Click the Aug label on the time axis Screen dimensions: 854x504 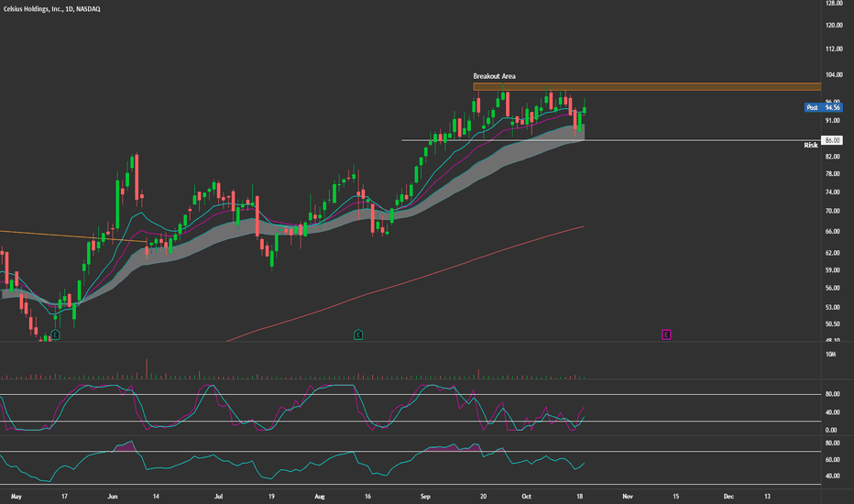(x=320, y=497)
